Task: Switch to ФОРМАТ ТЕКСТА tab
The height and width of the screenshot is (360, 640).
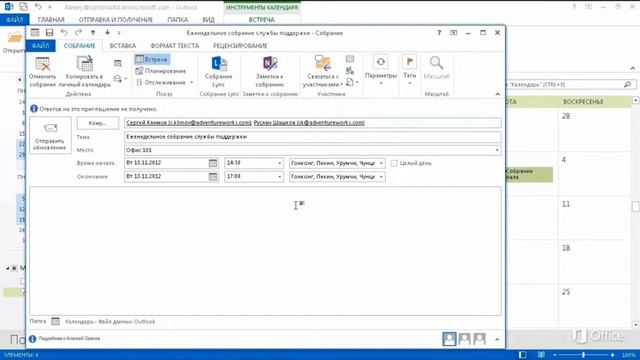Action: point(175,46)
